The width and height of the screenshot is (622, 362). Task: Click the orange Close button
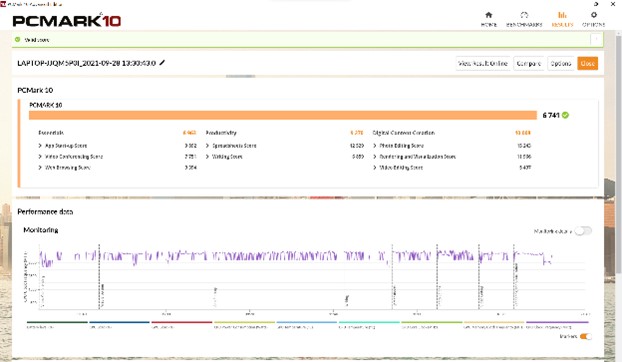[587, 63]
